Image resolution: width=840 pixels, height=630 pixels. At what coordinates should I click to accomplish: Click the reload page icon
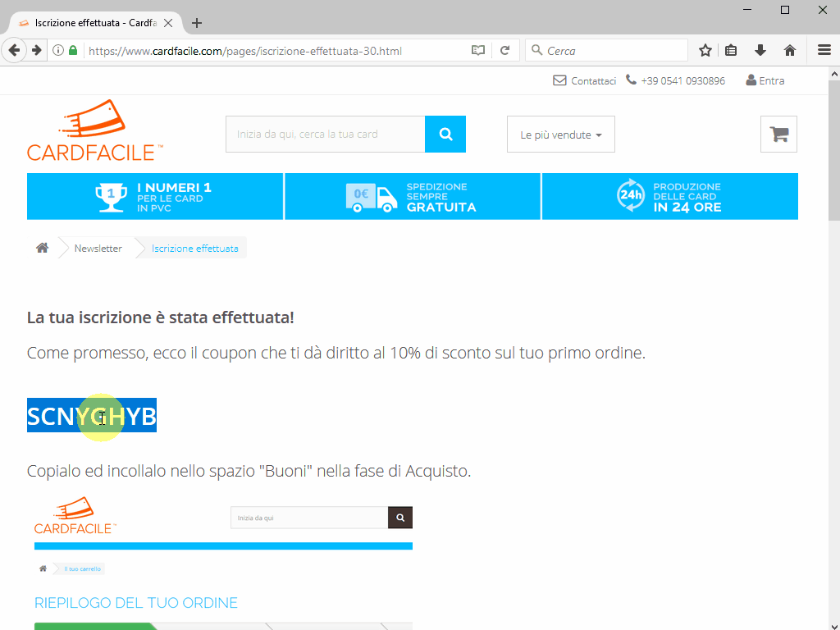505,51
